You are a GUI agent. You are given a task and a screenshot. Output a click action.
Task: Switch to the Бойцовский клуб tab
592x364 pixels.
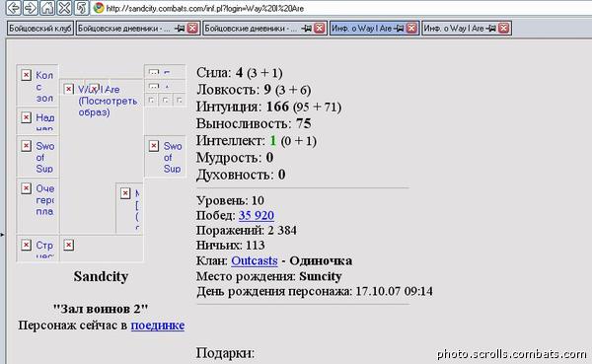40,29
